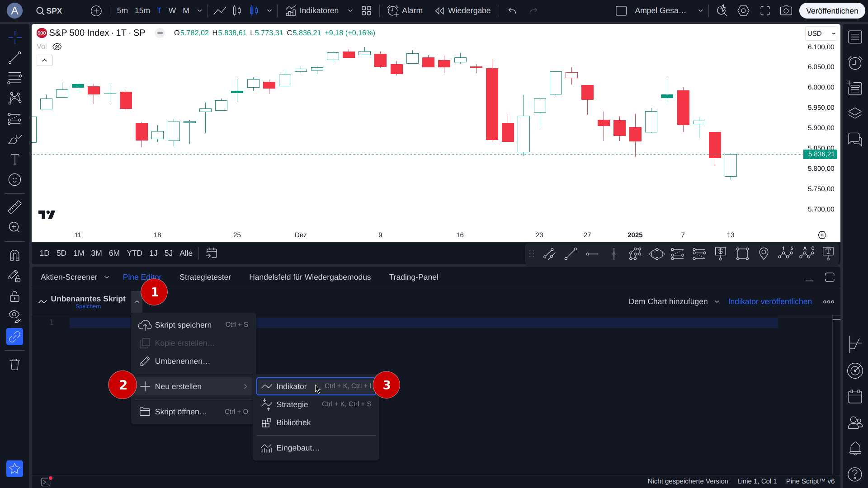The width and height of the screenshot is (868, 488).
Task: Select the Text tool in left sidebar
Action: coord(14,160)
